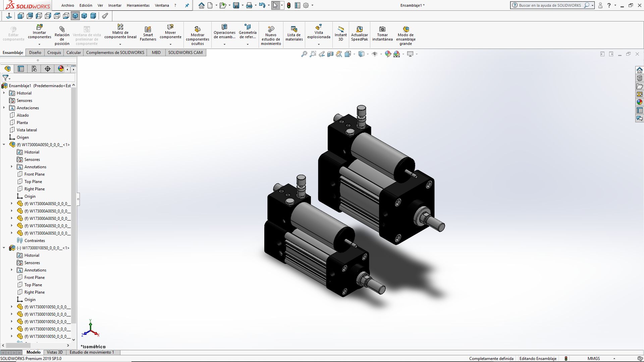Click Insertar componentes icon
644x362 pixels.
[x=39, y=27]
